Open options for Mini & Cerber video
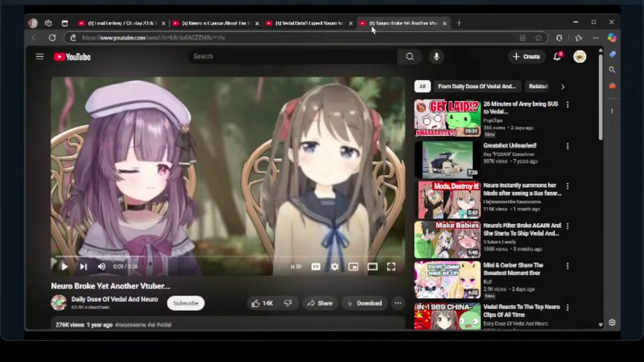The width and height of the screenshot is (644, 362). (x=568, y=266)
